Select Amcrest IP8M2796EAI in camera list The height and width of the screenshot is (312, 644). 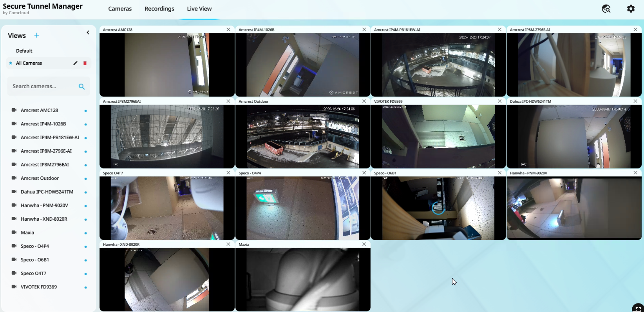tap(49, 165)
